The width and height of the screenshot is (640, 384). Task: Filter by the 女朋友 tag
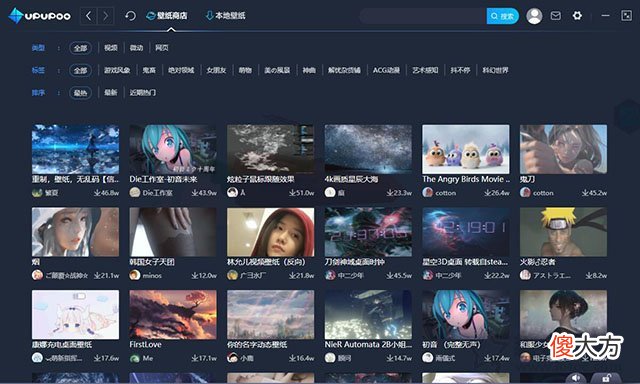(216, 71)
